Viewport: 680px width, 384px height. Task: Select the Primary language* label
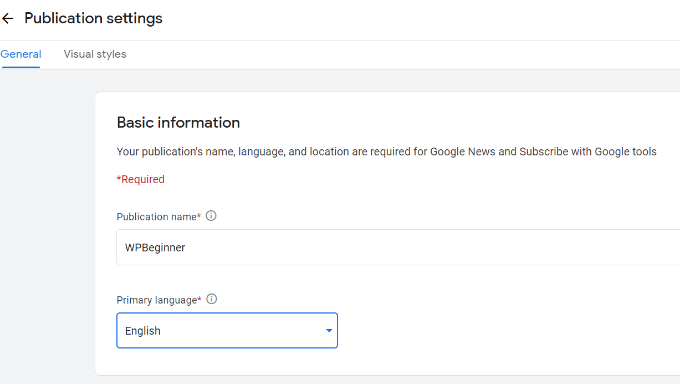(159, 300)
